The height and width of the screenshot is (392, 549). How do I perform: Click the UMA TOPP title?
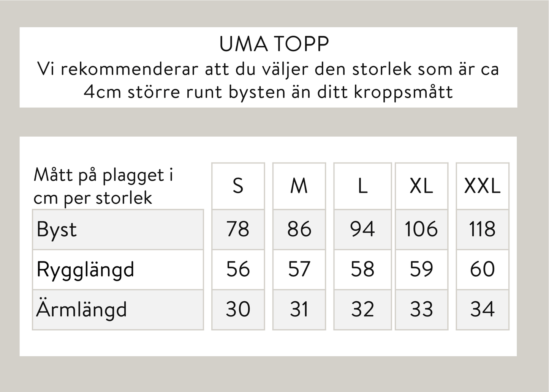(x=274, y=44)
